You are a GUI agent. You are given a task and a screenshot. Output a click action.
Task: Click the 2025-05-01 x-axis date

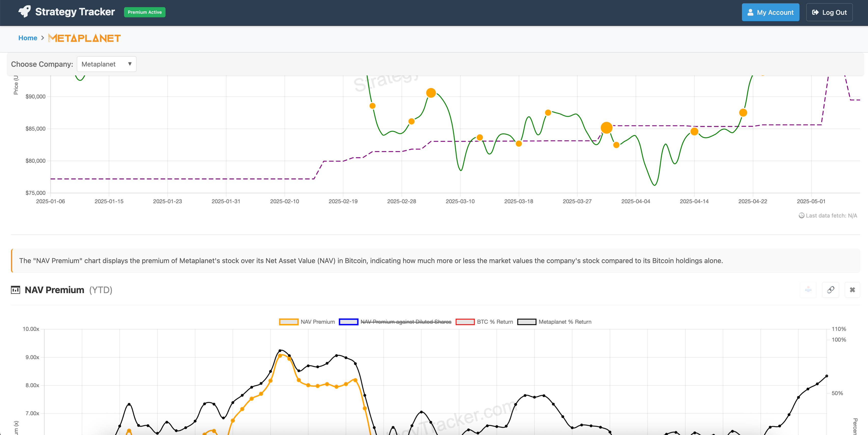pyautogui.click(x=811, y=201)
